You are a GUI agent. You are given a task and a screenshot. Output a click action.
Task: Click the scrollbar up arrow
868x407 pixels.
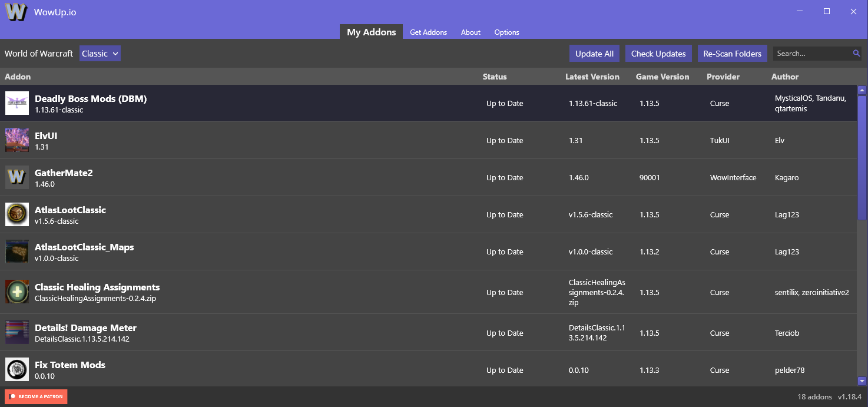862,91
